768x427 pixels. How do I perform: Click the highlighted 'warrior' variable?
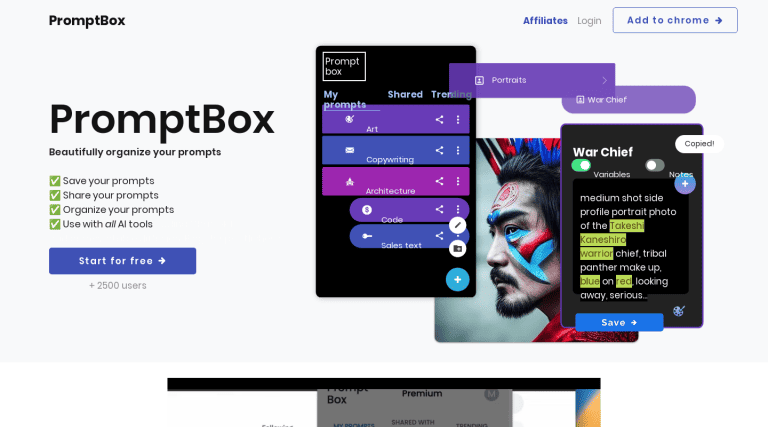[x=597, y=254]
